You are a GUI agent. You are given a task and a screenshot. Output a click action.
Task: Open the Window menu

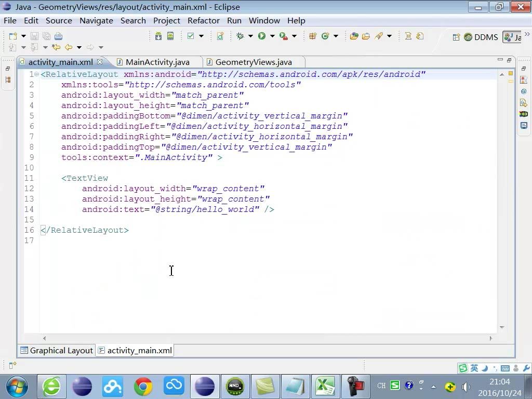264,21
